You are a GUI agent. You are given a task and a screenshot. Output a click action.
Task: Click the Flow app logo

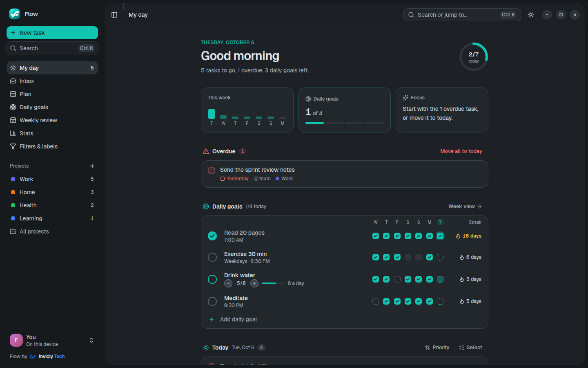point(15,14)
